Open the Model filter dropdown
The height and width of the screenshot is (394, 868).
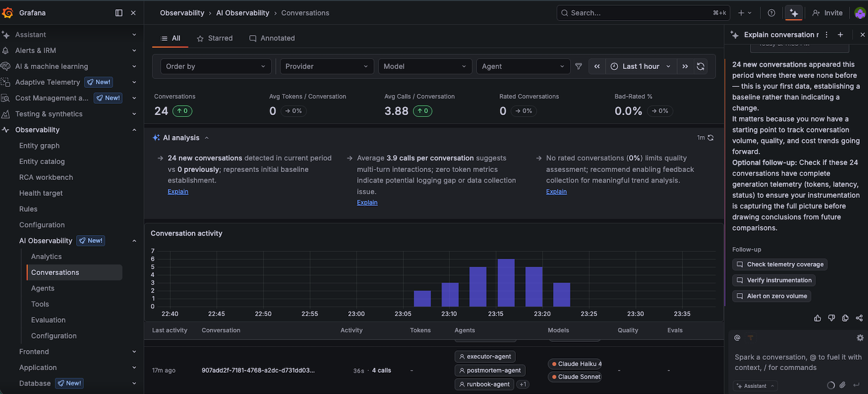[x=425, y=66]
